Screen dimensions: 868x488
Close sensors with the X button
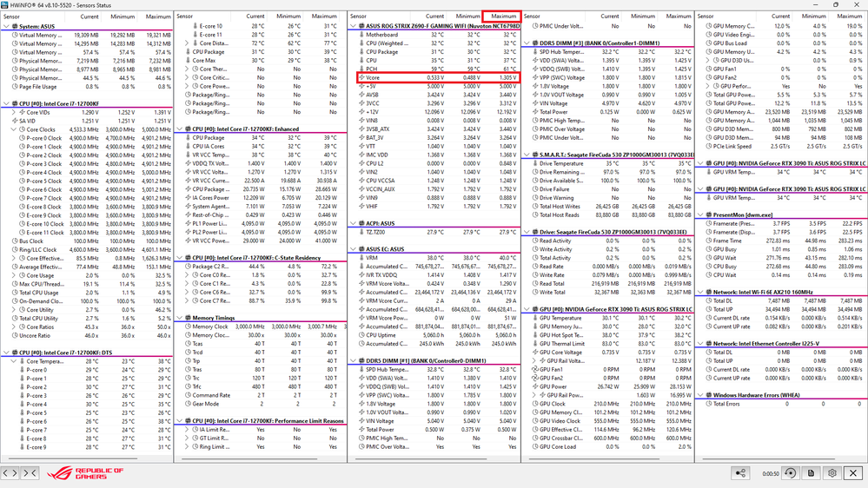853,473
